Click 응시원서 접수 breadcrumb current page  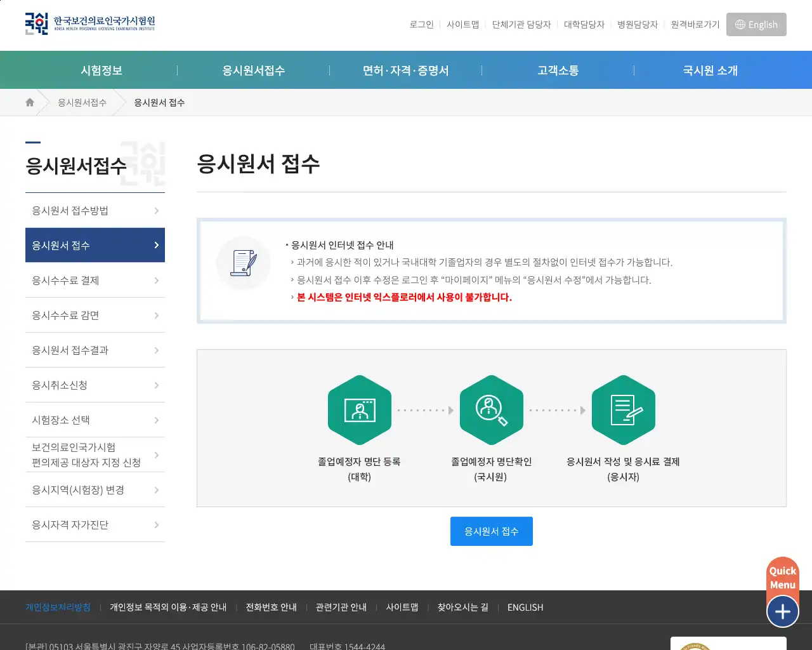pos(159,102)
